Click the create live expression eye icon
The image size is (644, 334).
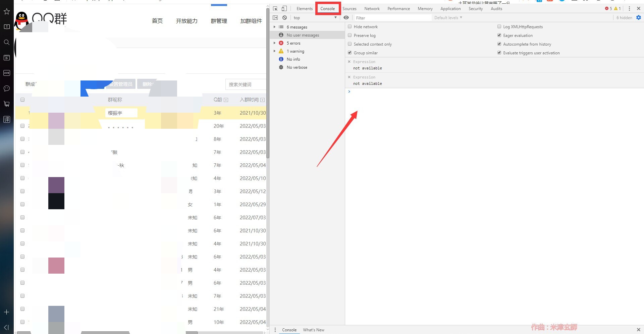[346, 18]
